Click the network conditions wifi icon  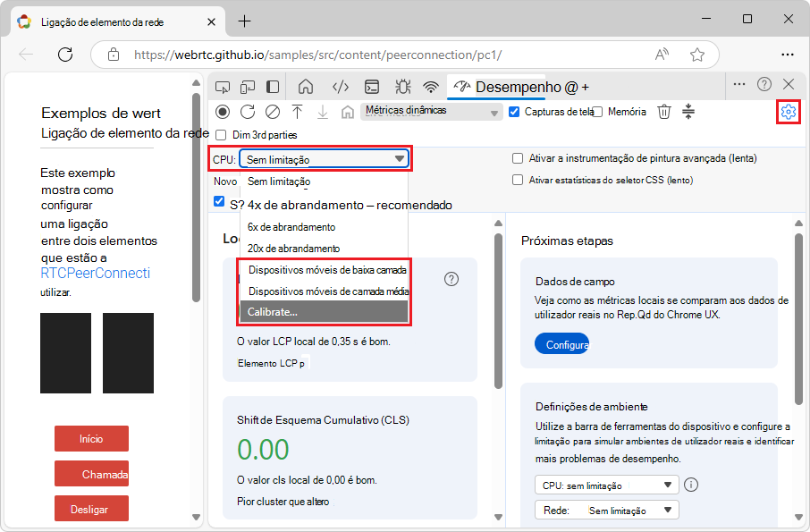click(x=433, y=87)
